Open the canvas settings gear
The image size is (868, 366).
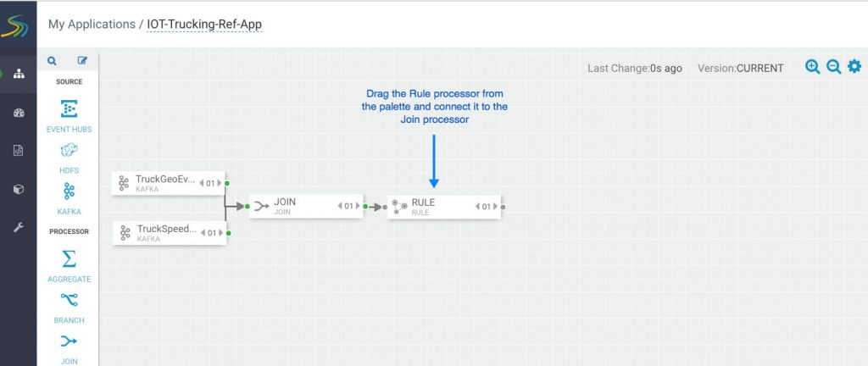[x=854, y=67]
